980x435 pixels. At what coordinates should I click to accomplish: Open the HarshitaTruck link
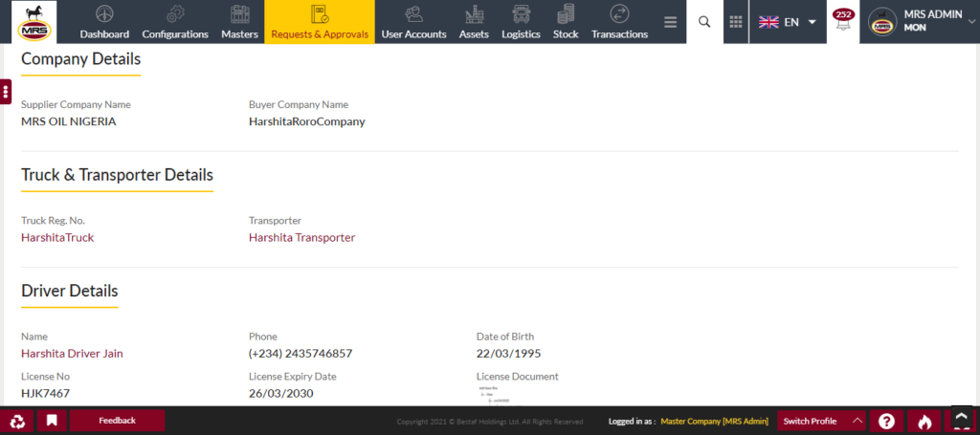(57, 238)
